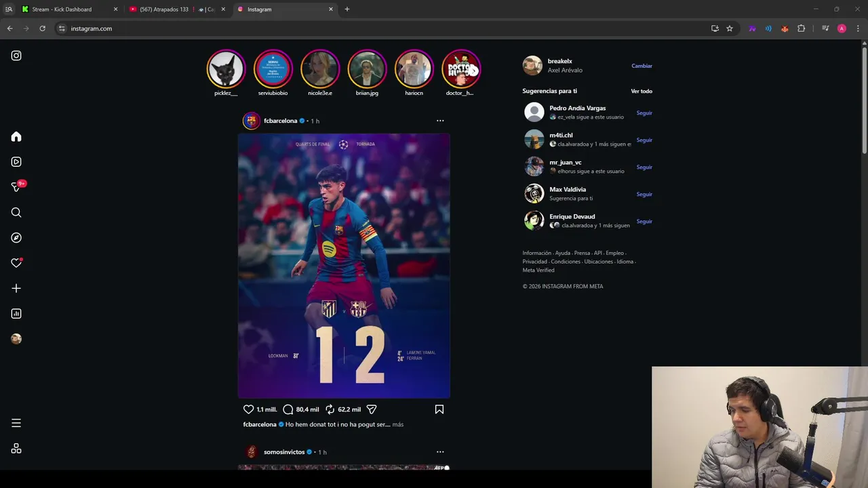Click the browser back arrow
Screen dimensions: 868x488
tap(9, 28)
